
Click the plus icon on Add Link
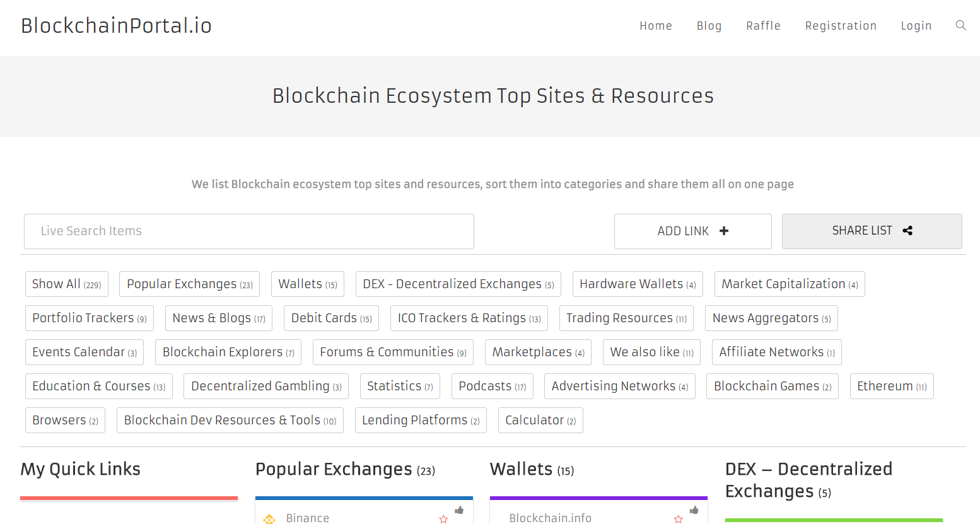tap(724, 231)
